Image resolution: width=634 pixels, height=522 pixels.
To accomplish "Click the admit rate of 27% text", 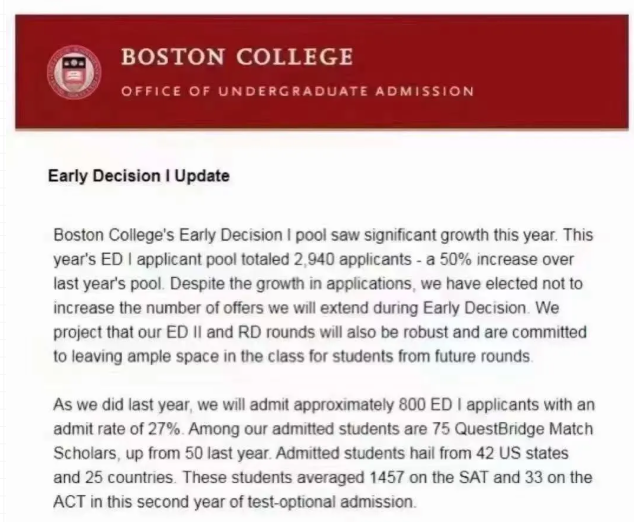I will point(118,429).
